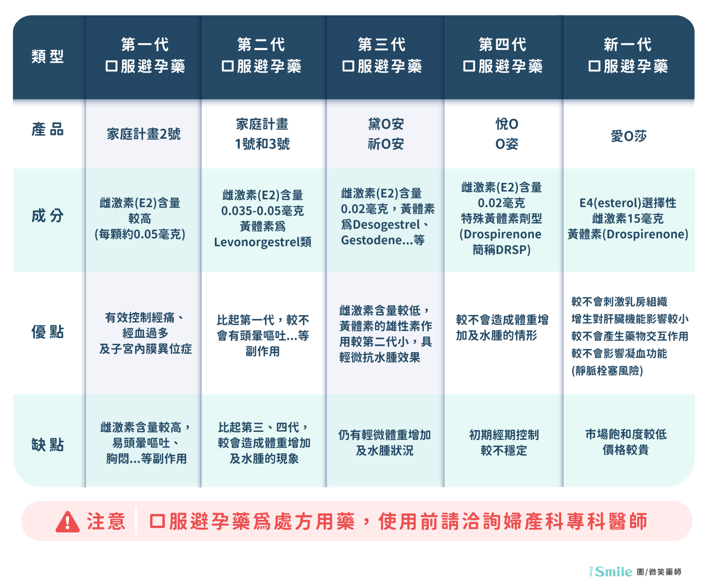Viewport: 706px width, 588px height.
Task: Click the 類型 header label
Action: pyautogui.click(x=48, y=56)
